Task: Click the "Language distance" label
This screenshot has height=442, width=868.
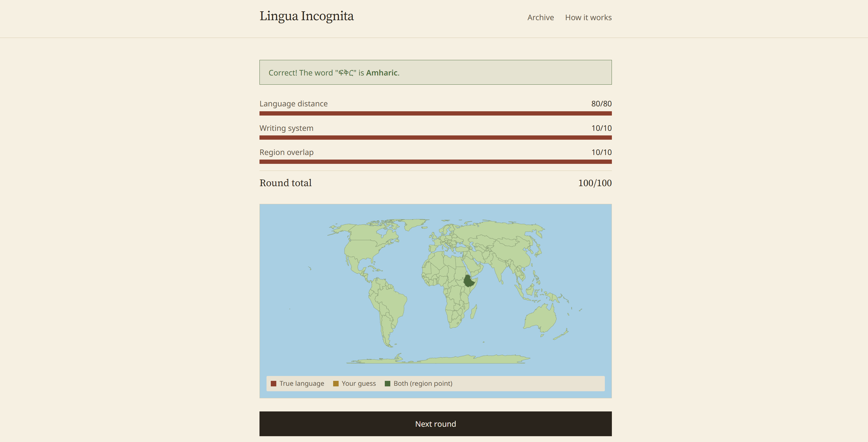Action: [x=293, y=104]
